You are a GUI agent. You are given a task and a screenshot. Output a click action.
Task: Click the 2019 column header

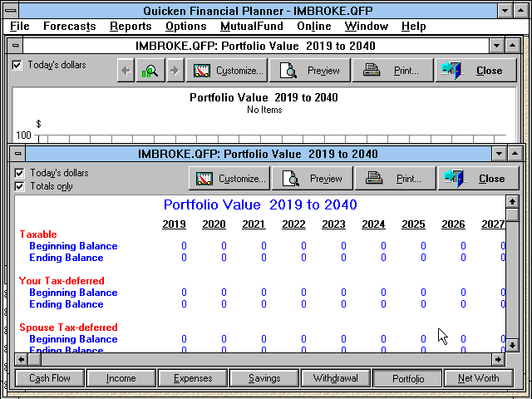point(174,224)
